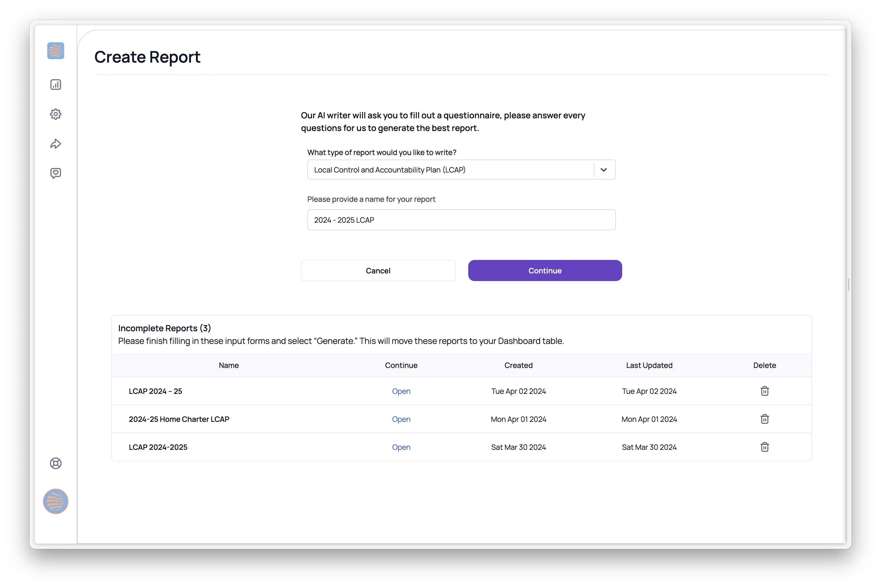
Task: Click the Name column header
Action: pos(229,365)
